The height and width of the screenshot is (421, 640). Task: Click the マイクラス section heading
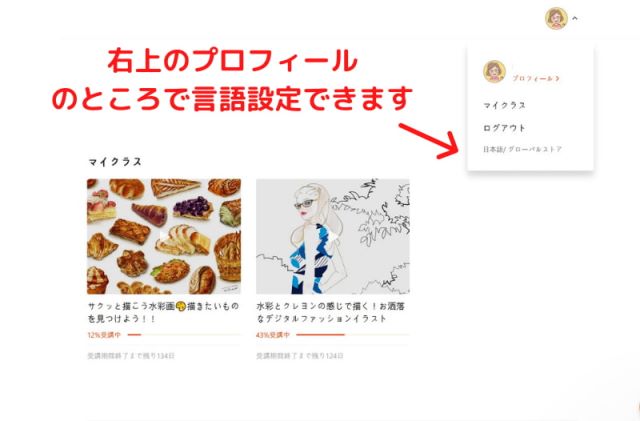click(115, 162)
